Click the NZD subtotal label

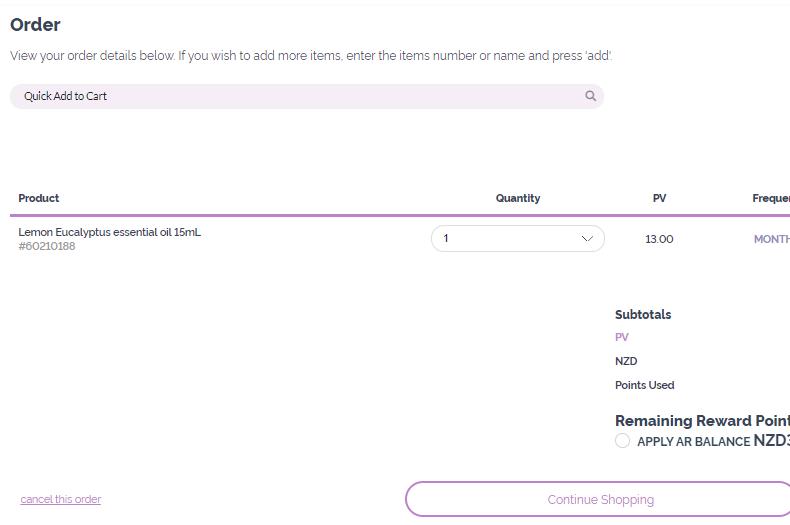626,361
